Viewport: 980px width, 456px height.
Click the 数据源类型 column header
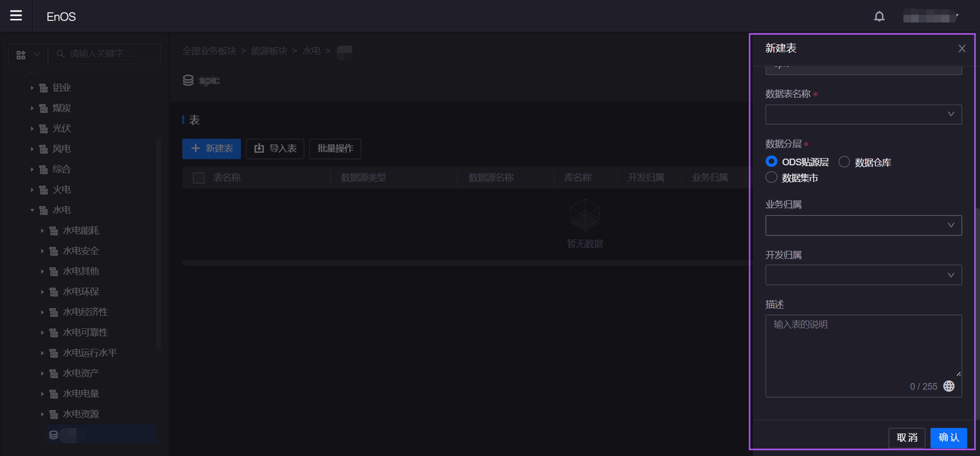tap(363, 178)
